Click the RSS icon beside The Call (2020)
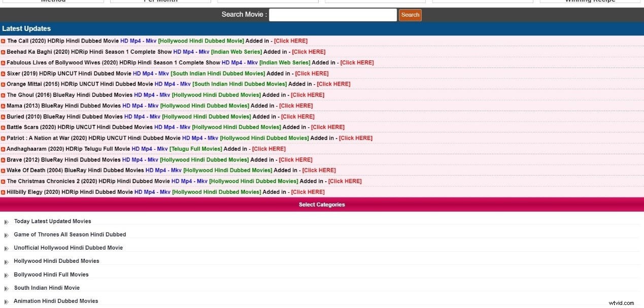 click(3, 41)
